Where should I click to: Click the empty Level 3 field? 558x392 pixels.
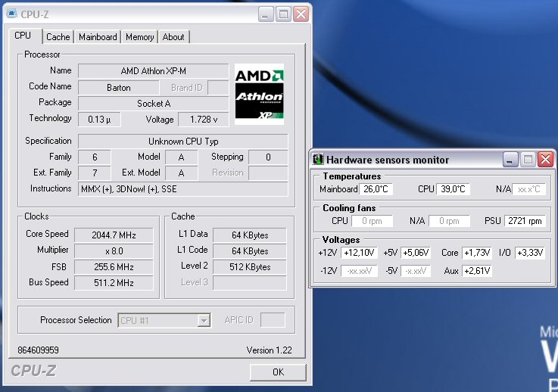click(x=250, y=283)
